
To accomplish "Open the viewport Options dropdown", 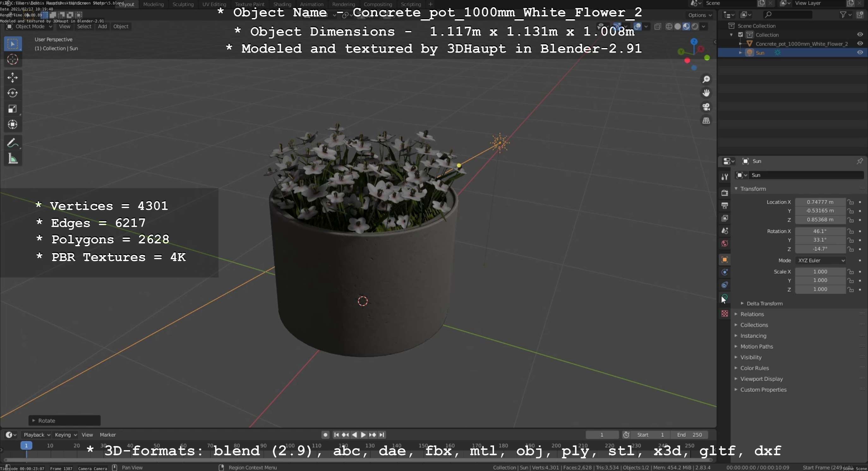I will (x=700, y=15).
